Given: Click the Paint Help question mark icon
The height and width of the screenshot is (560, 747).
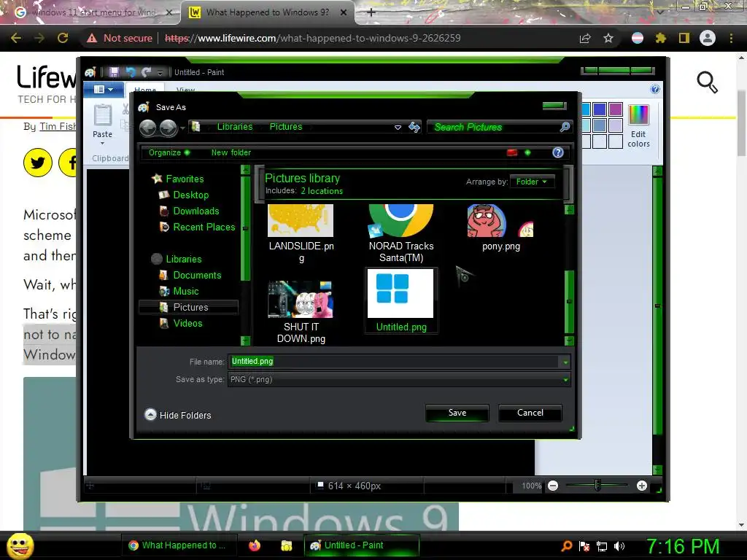Looking at the screenshot, I should pos(655,89).
